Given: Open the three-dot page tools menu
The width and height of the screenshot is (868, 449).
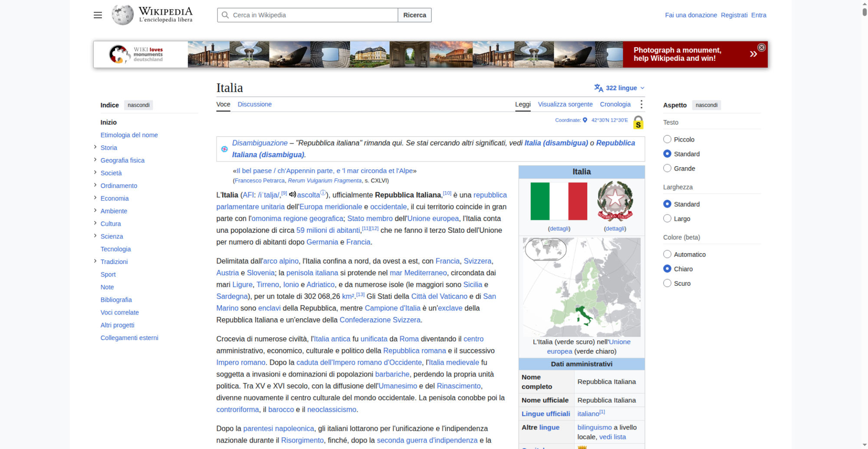Looking at the screenshot, I should coord(641,104).
